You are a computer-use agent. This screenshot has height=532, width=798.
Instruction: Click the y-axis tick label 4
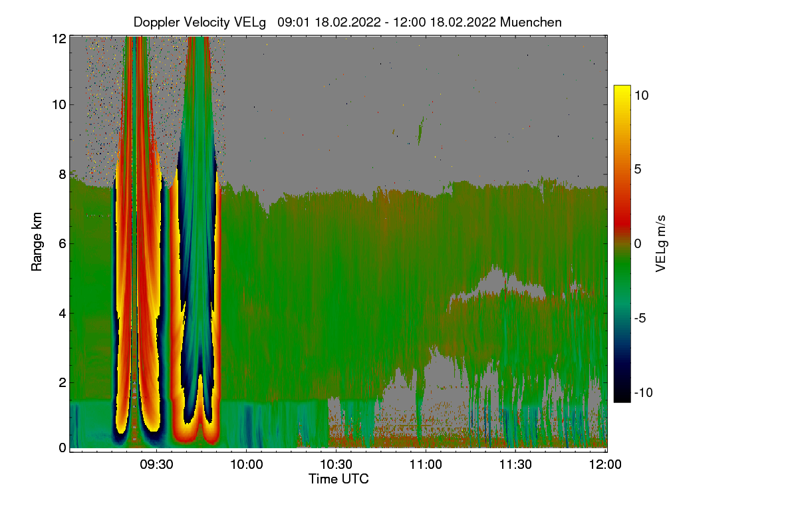click(x=61, y=313)
